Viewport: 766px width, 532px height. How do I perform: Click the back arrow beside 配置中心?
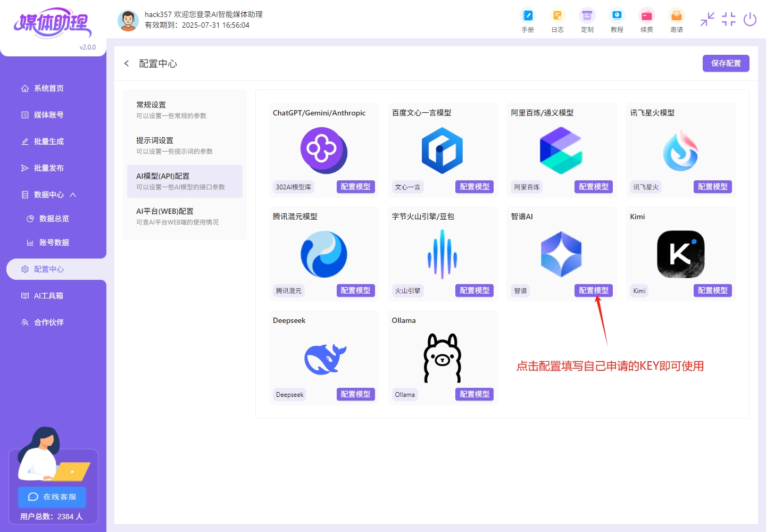(x=127, y=63)
